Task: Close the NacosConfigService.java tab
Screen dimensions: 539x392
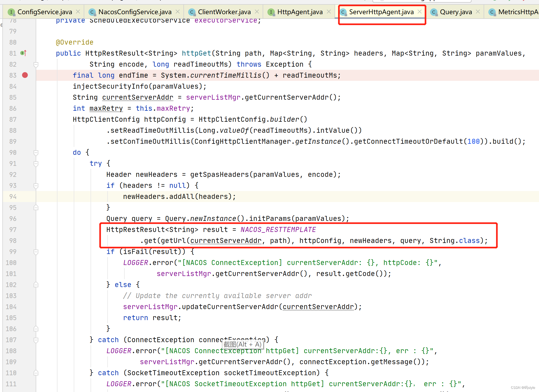Action: 178,12
